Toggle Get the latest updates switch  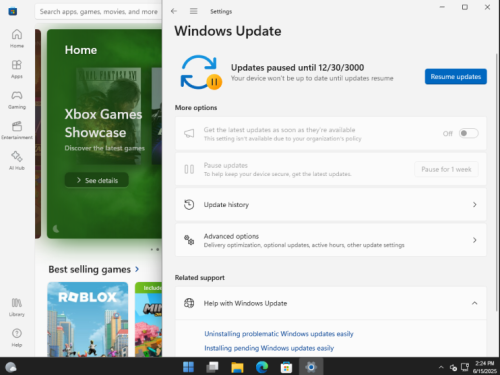(x=468, y=133)
